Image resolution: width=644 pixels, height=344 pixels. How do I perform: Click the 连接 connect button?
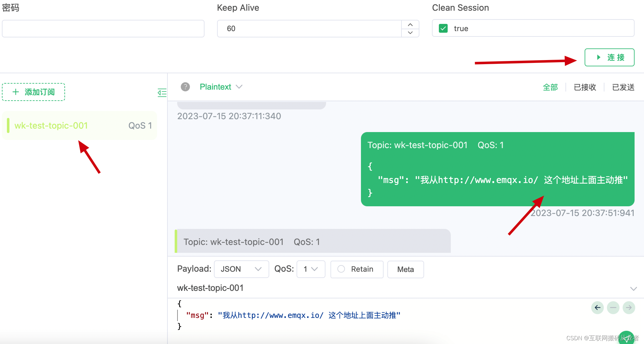click(x=609, y=57)
